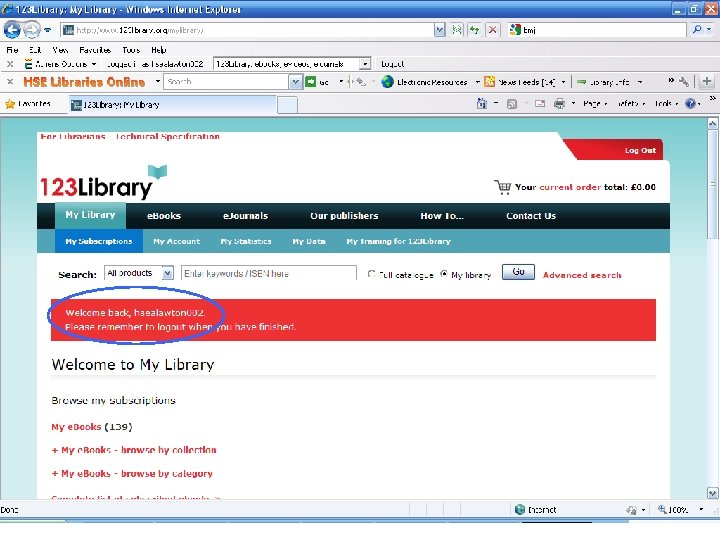The width and height of the screenshot is (720, 540).
Task: Open the Edit menu
Action: pyautogui.click(x=35, y=50)
